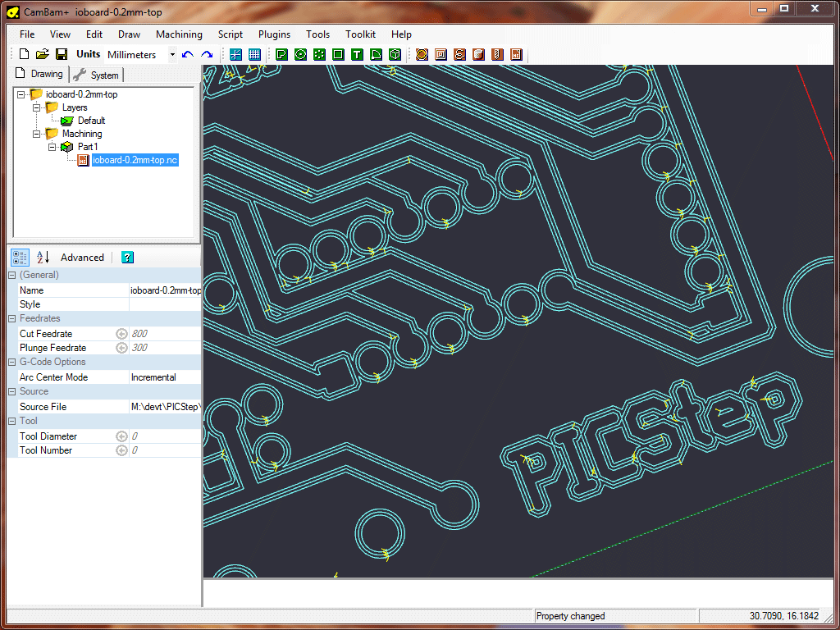This screenshot has width=840, height=630.
Task: Undo the last action
Action: [x=188, y=54]
